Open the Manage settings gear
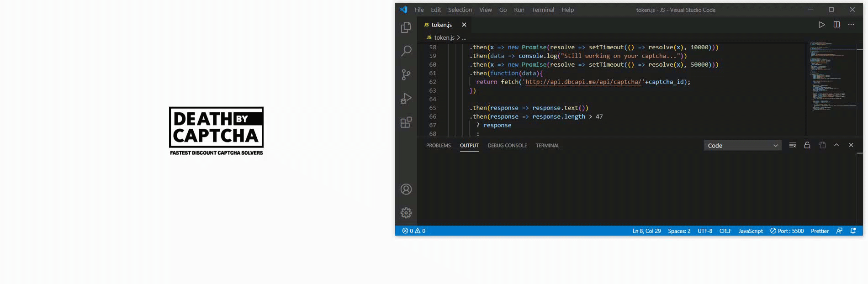Screen dimensions: 868x284 click(406, 213)
